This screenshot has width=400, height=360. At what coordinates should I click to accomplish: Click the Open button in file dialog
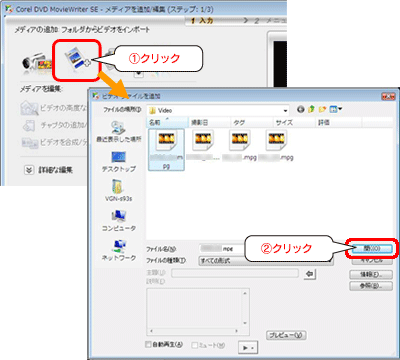click(x=372, y=248)
